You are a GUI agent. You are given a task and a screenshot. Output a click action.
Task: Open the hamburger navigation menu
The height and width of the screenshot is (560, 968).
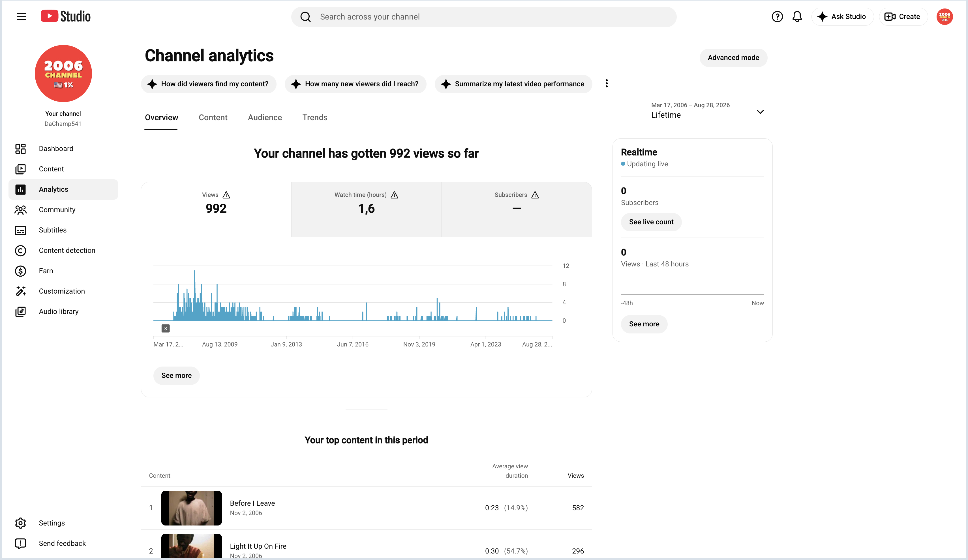pyautogui.click(x=21, y=16)
